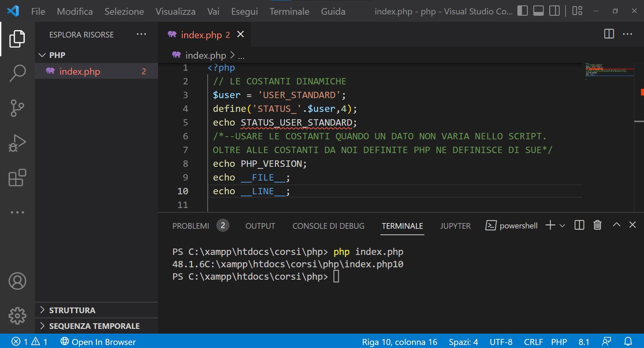Toggle primary sidebar layout button

click(x=522, y=11)
